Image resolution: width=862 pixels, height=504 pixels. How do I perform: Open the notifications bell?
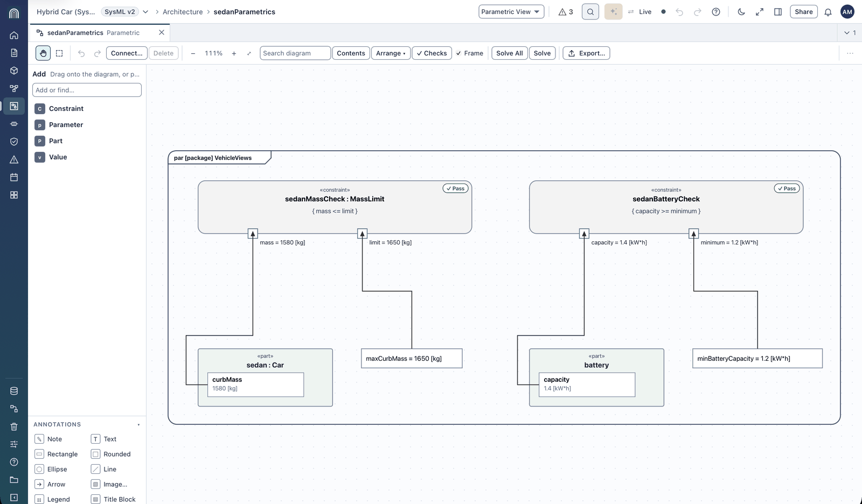coord(828,12)
